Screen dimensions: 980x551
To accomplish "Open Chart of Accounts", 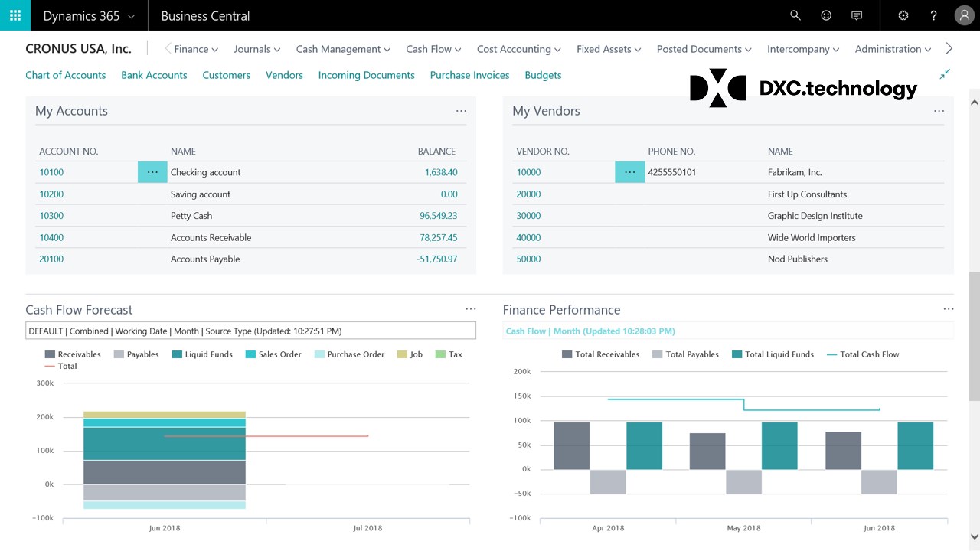I will pyautogui.click(x=66, y=75).
